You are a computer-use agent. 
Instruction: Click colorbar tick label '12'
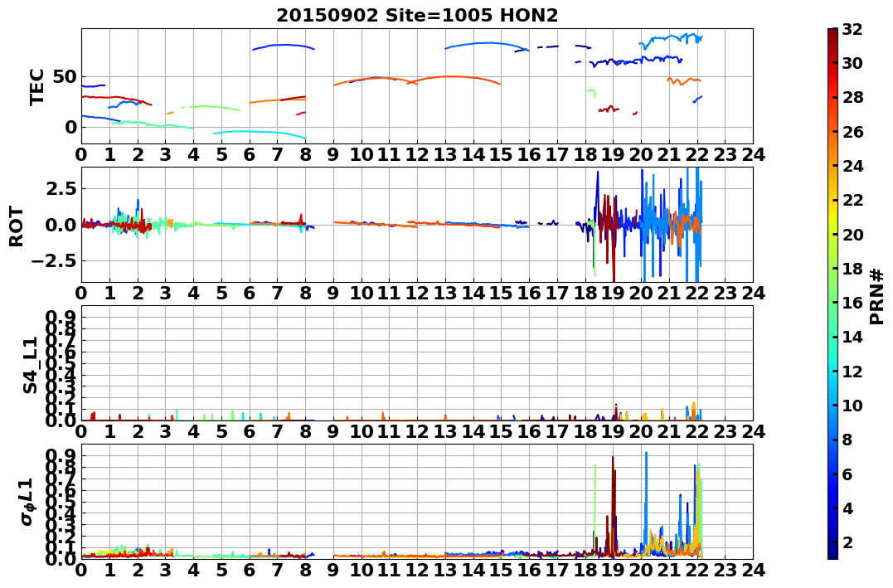tap(852, 371)
